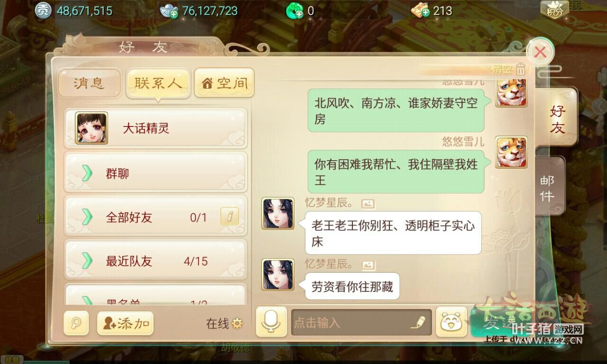Open the 积分 points button
This screenshot has height=364, width=607.
[x=554, y=9]
